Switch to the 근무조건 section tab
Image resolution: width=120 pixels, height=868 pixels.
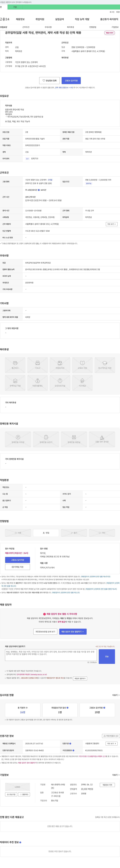[26, 27]
